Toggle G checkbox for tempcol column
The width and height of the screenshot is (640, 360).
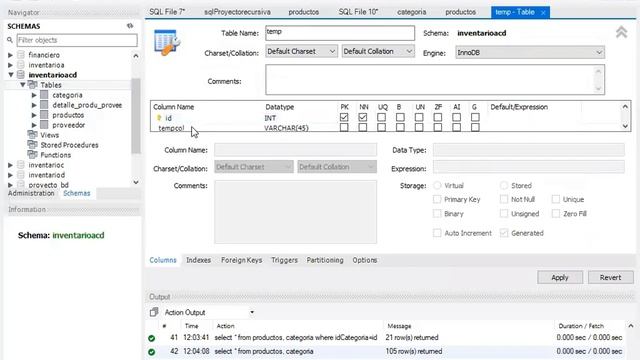click(x=475, y=127)
